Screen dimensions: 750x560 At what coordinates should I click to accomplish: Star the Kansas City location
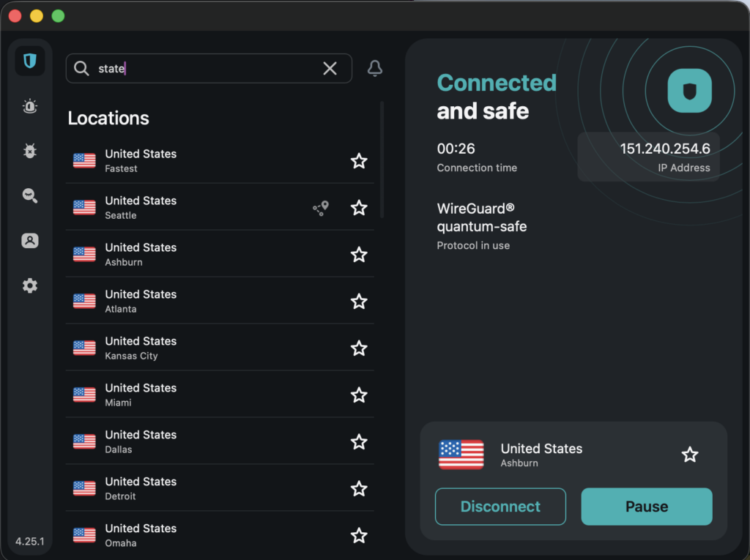click(x=359, y=348)
